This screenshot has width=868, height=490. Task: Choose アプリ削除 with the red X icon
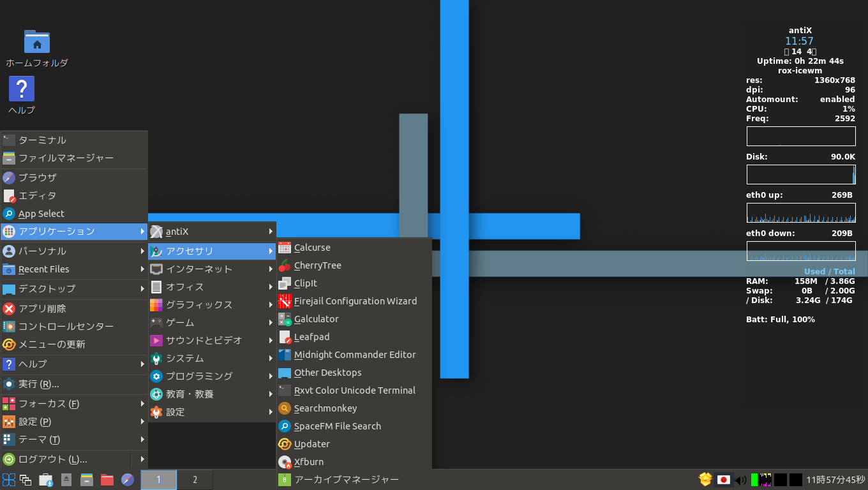tap(74, 309)
